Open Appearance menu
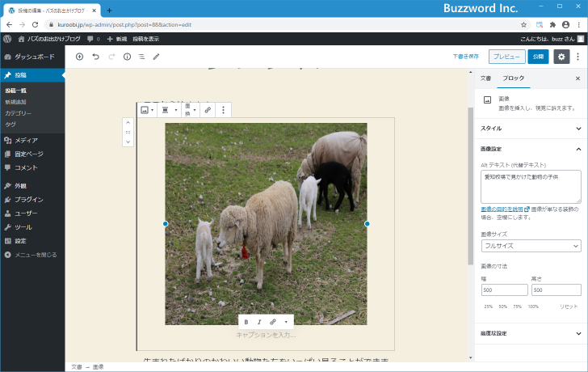The image size is (588, 372). 32,186
